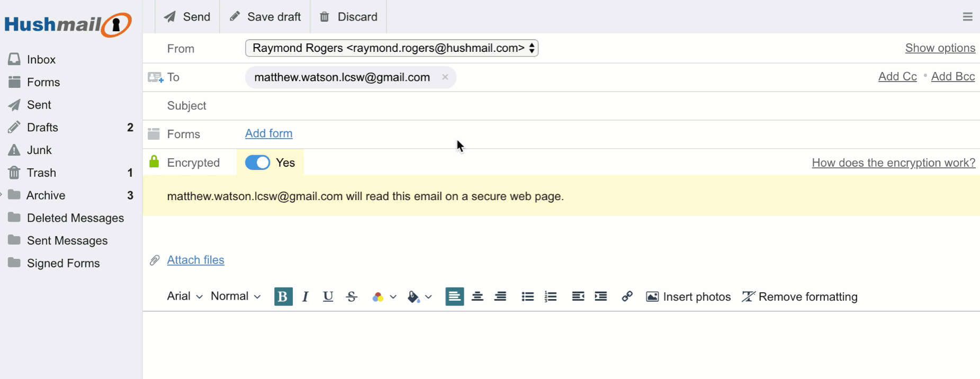
Task: Click the Forms row icon in compose
Action: [154, 134]
